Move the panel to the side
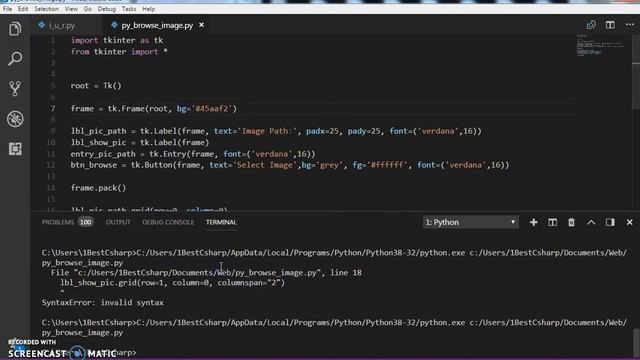Viewport: 640px width, 360px height. pyautogui.click(x=610, y=222)
